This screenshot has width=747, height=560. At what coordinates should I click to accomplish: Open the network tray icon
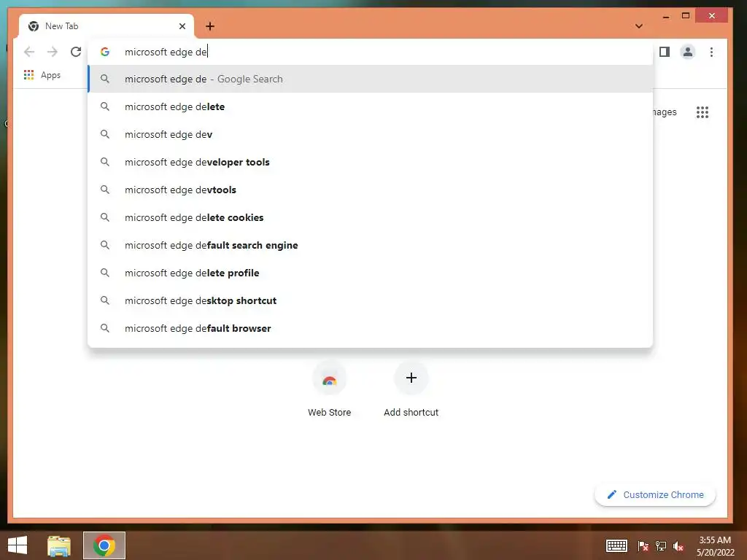[661, 546]
